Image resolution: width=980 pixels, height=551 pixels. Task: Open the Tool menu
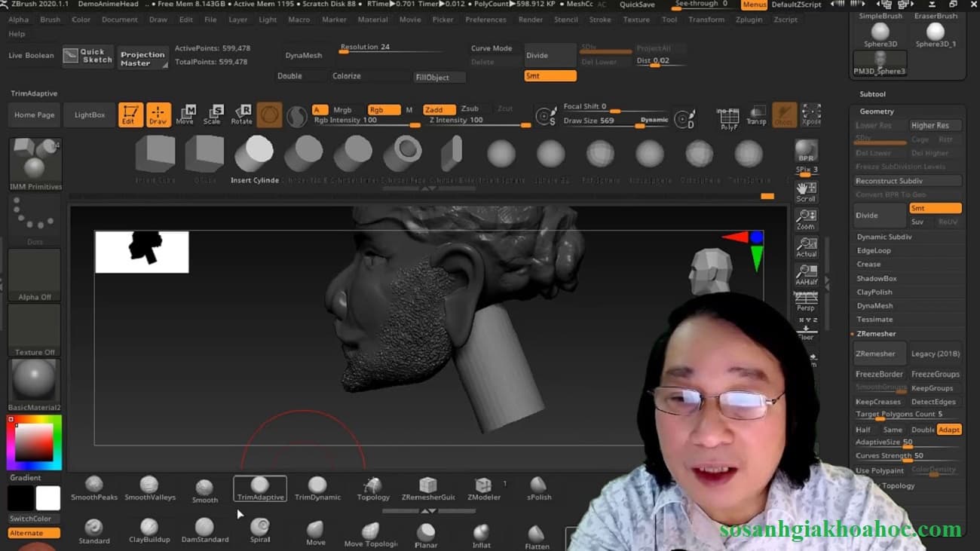point(669,20)
